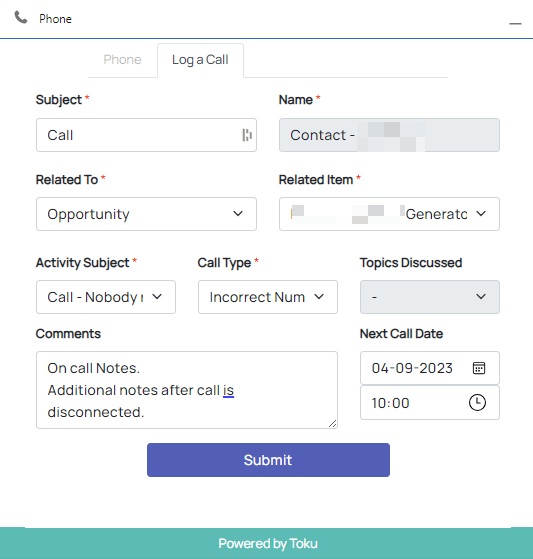Open the Topics Discussed dropdown
The image size is (533, 559).
click(430, 297)
